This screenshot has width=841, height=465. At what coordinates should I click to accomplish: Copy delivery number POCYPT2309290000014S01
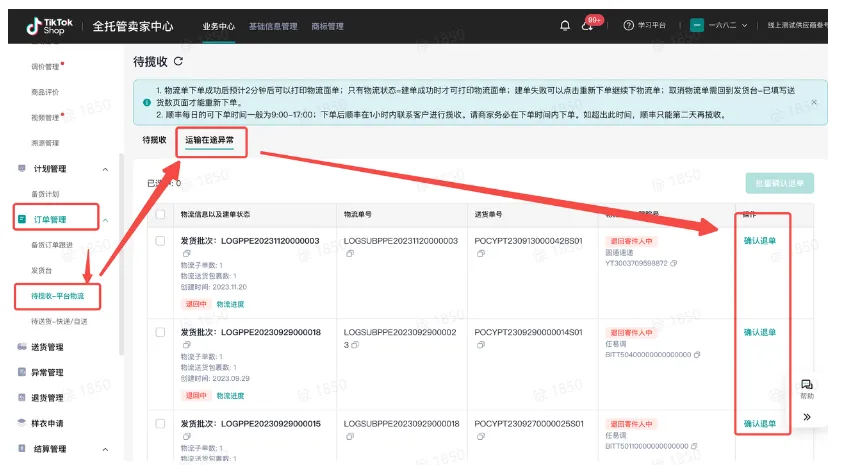coord(481,344)
